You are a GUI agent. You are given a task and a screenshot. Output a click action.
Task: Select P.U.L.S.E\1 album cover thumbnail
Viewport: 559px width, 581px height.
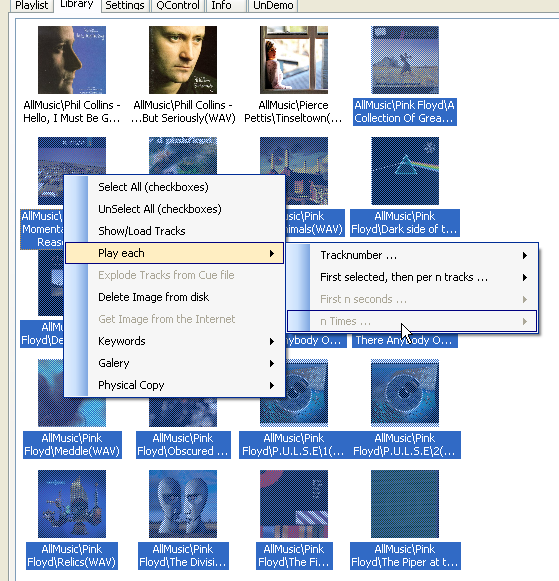[x=294, y=393]
